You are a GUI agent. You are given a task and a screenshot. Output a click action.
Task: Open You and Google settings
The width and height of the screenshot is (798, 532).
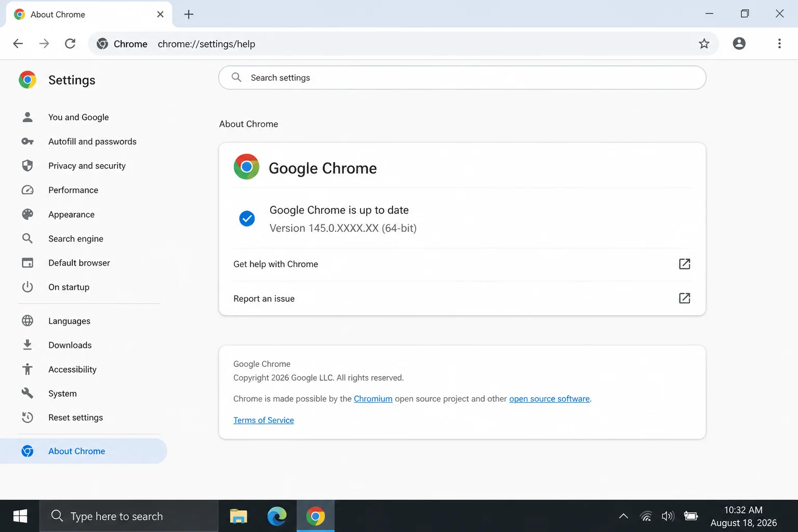point(78,117)
